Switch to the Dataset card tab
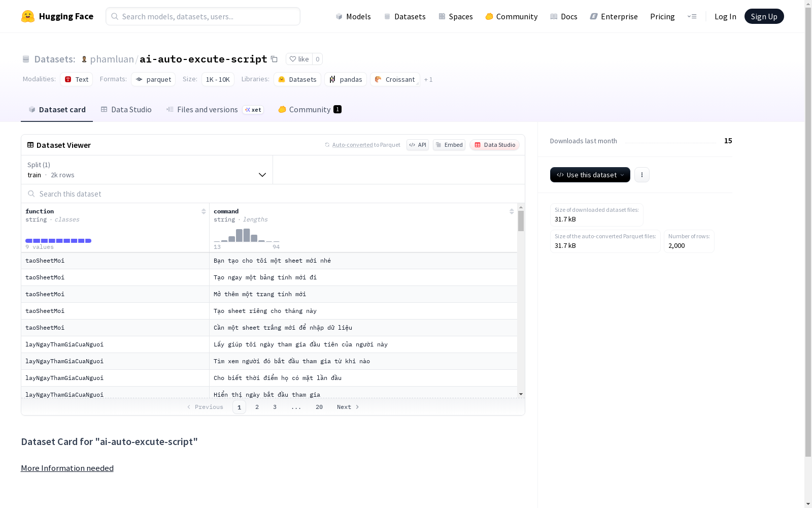 tap(57, 110)
